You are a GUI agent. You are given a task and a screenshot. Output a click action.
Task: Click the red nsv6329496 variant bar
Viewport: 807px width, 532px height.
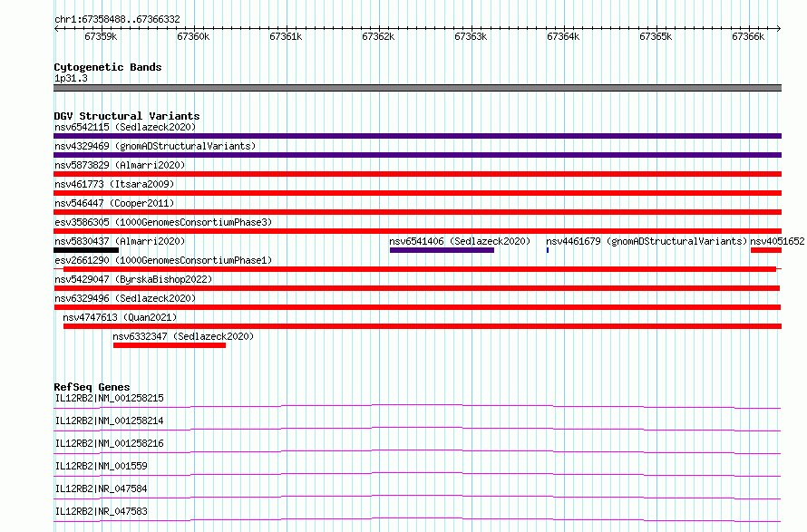point(417,307)
